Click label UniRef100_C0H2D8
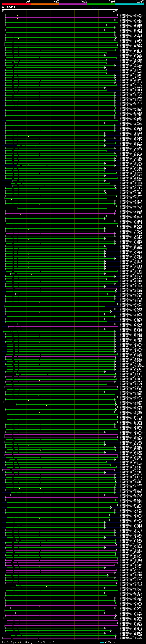The height and width of the screenshot is (644, 146). (131, 309)
